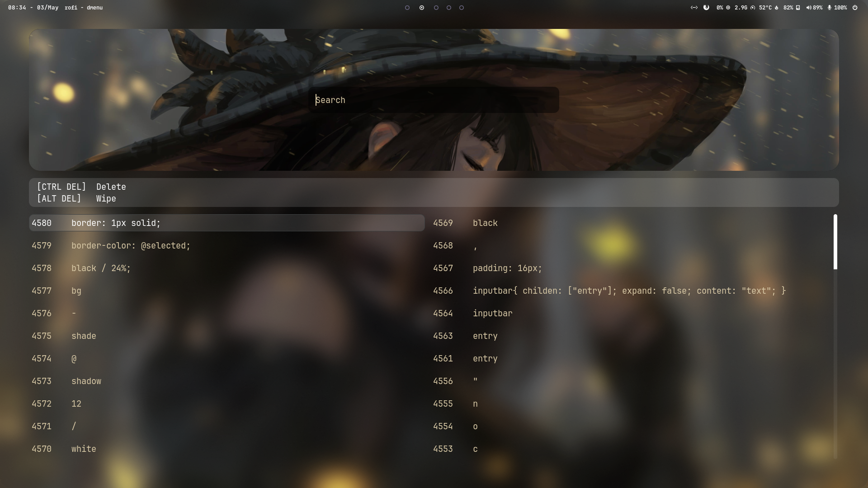This screenshot has width=868, height=488.
Task: Switch to the fifth workspace circle
Action: tap(462, 8)
